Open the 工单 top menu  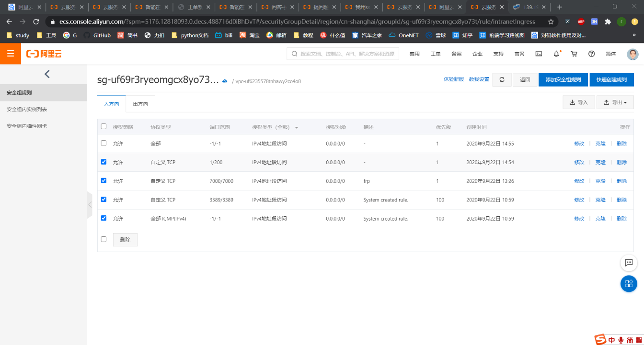pos(436,54)
